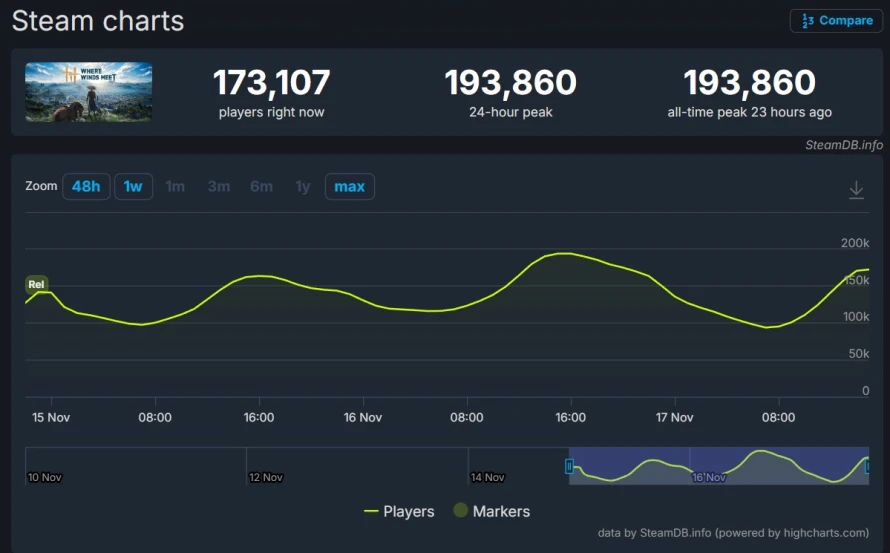Image resolution: width=890 pixels, height=553 pixels.
Task: Toggle the Markers series in legend
Action: (x=492, y=512)
